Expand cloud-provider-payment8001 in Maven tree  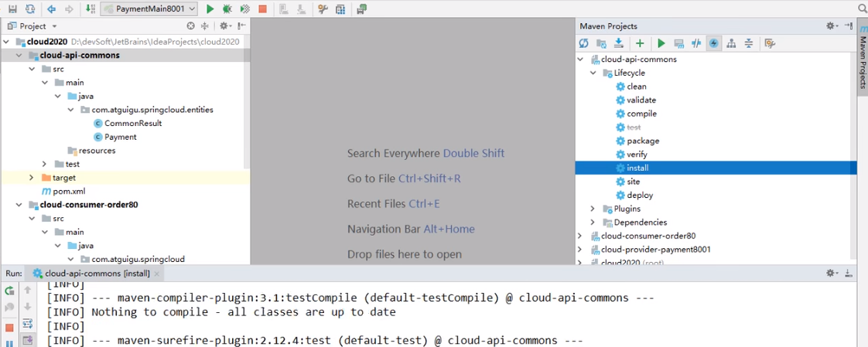580,250
